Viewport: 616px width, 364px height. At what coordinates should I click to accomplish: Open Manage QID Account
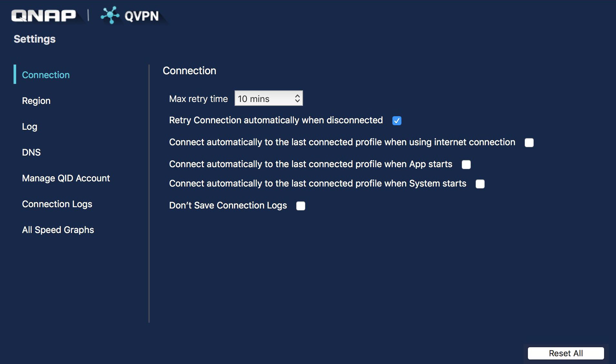(x=66, y=178)
